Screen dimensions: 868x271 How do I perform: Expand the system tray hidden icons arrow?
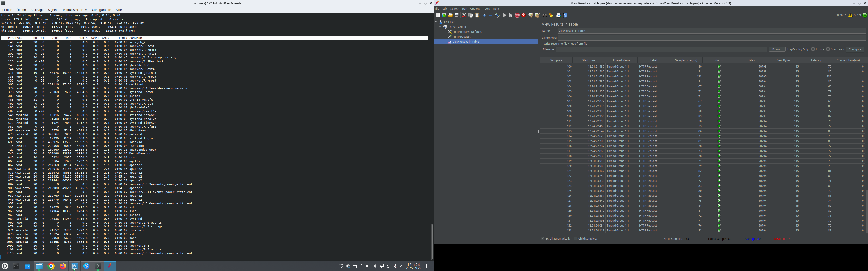point(402,266)
